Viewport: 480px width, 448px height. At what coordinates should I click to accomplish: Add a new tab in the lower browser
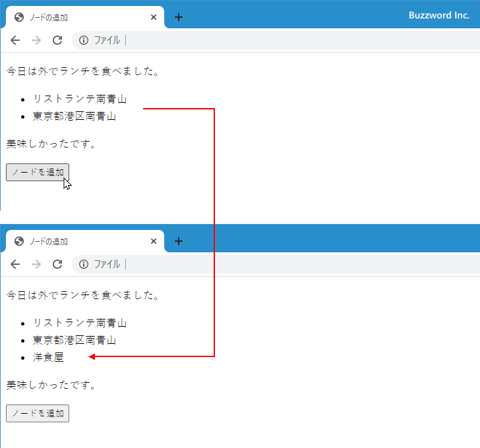point(179,241)
